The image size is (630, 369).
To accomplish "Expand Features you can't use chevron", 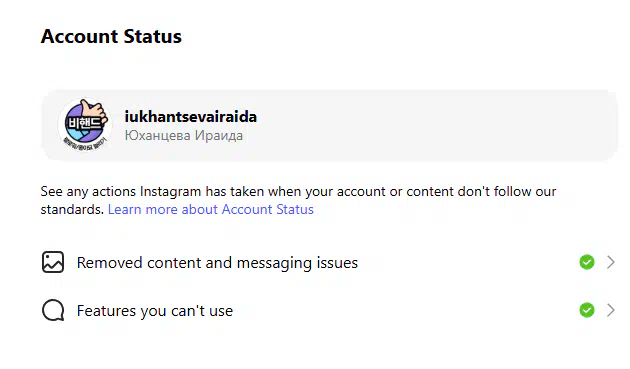I will [611, 310].
